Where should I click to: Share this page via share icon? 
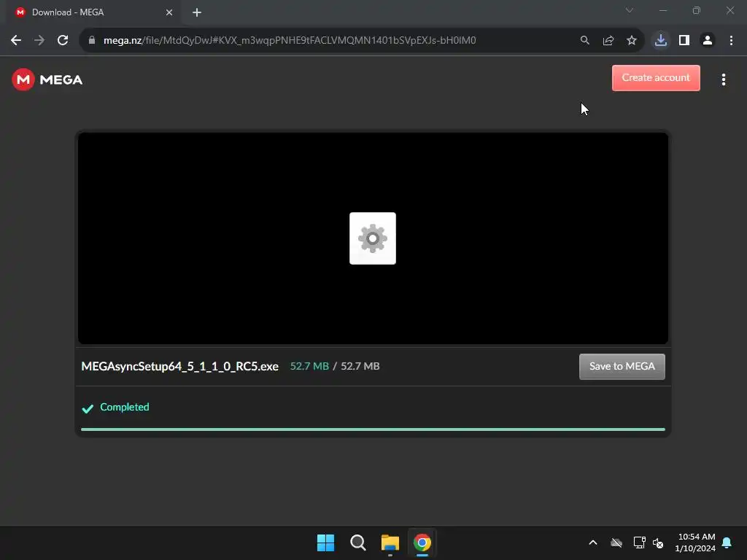click(608, 41)
